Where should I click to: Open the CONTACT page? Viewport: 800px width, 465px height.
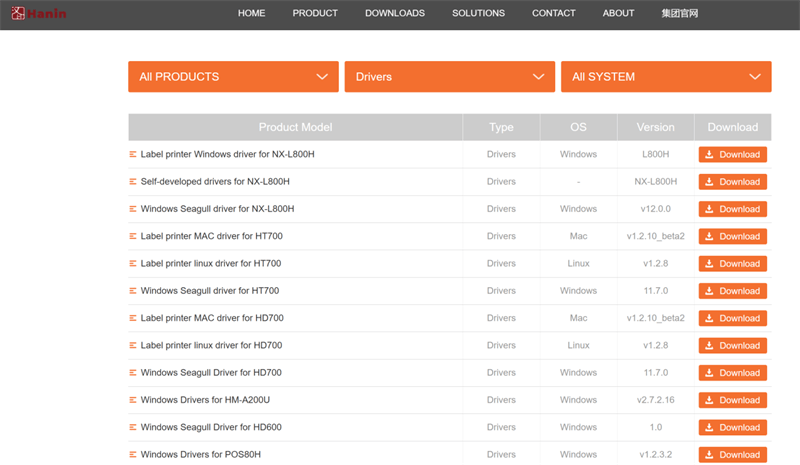coord(553,13)
